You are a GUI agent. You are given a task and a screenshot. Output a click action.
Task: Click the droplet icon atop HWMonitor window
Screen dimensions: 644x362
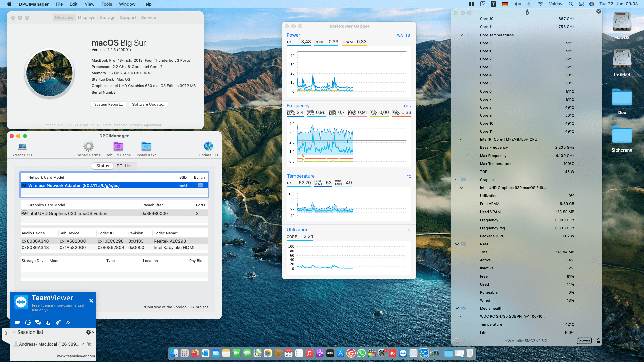click(527, 12)
